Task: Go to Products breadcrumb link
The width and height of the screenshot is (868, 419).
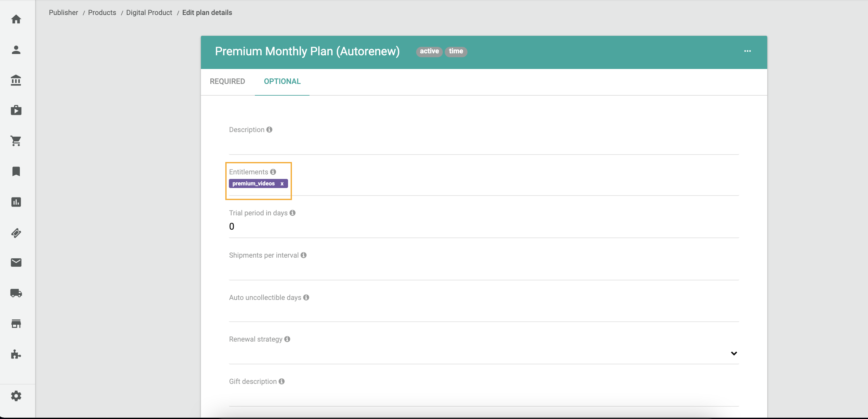Action: point(102,13)
